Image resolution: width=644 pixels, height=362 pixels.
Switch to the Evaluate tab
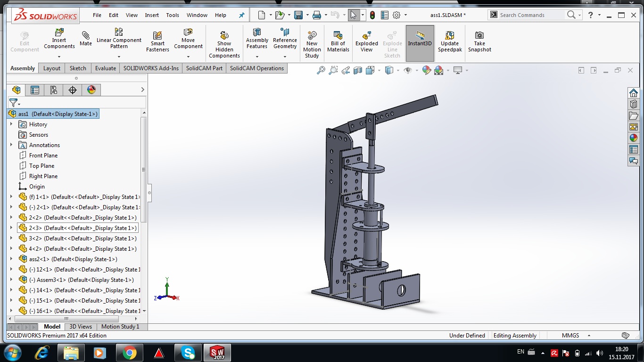[x=105, y=68]
